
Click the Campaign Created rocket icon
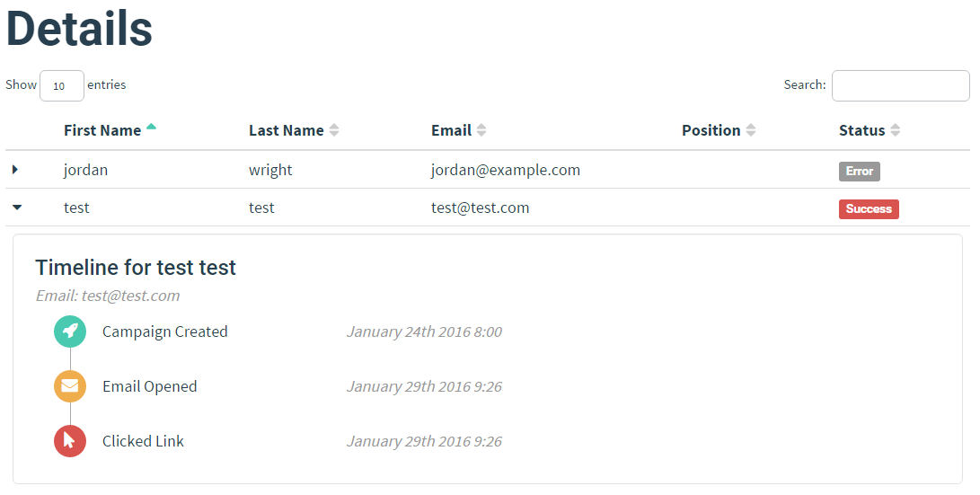(70, 331)
